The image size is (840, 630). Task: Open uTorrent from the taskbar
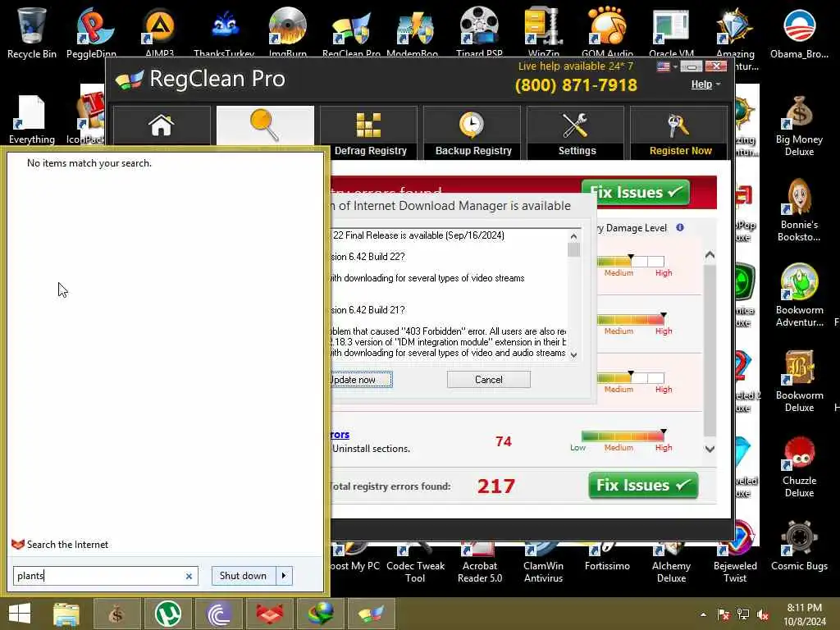[x=167, y=614]
